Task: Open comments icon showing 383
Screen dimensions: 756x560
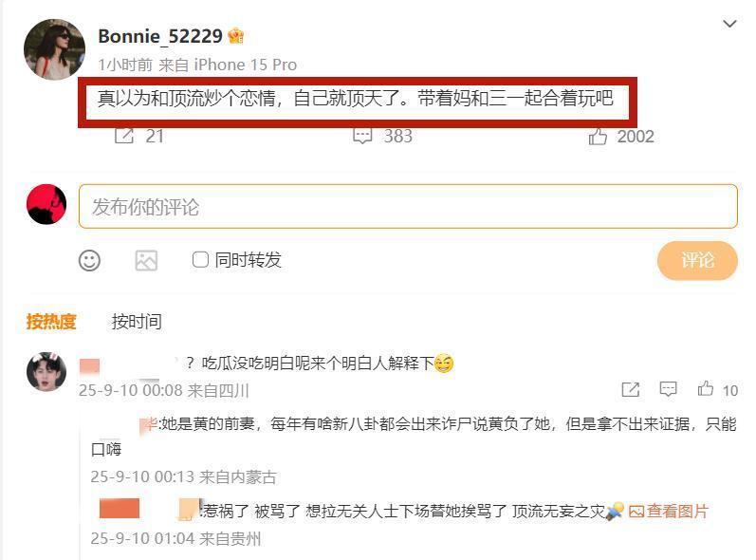Action: tap(362, 136)
